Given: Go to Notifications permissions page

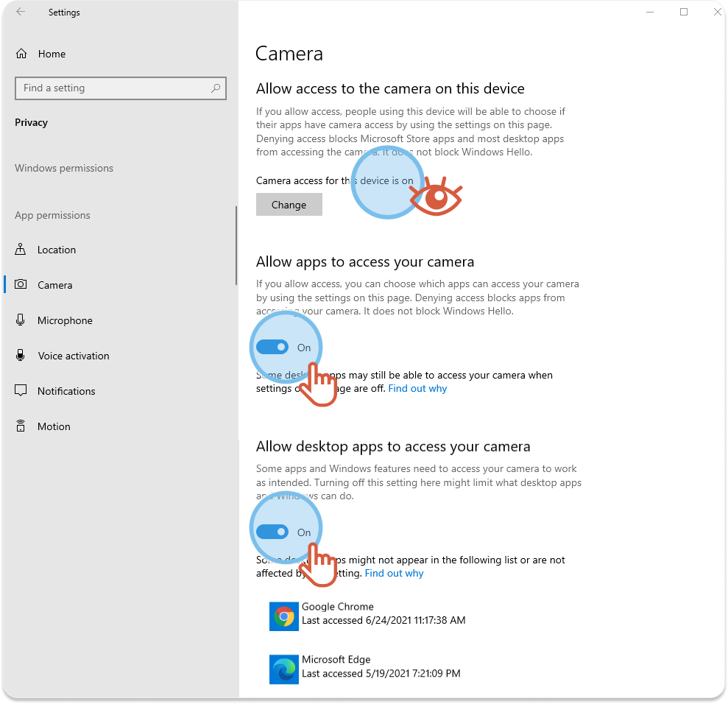Looking at the screenshot, I should (x=66, y=391).
